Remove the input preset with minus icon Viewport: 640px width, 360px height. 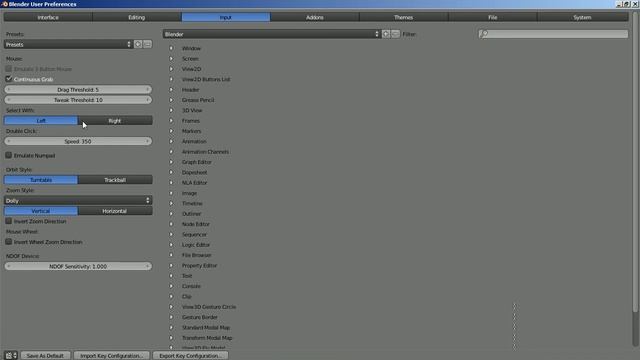pyautogui.click(x=147, y=44)
